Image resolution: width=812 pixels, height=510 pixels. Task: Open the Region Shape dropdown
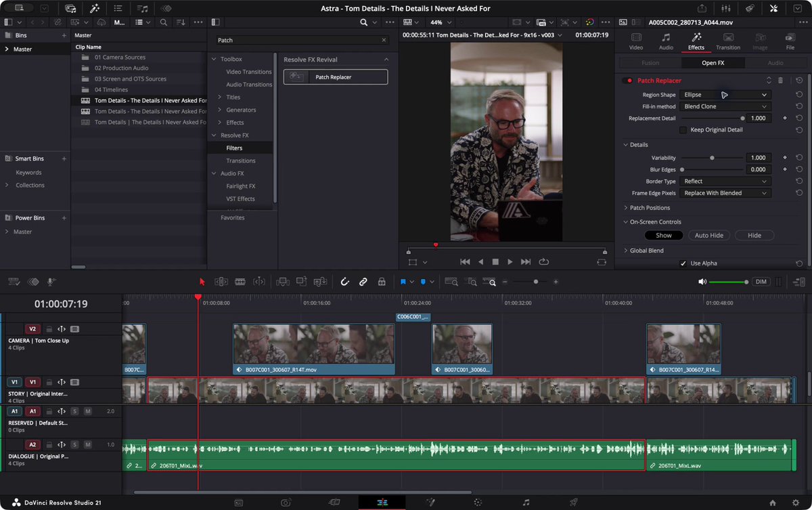[725, 95]
